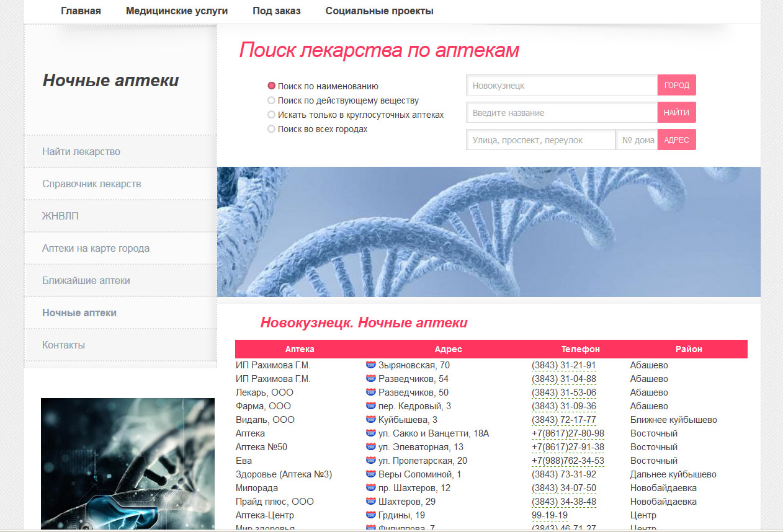Click the DNA banner image
Image resolution: width=783 pixels, height=532 pixels.
coord(489,232)
